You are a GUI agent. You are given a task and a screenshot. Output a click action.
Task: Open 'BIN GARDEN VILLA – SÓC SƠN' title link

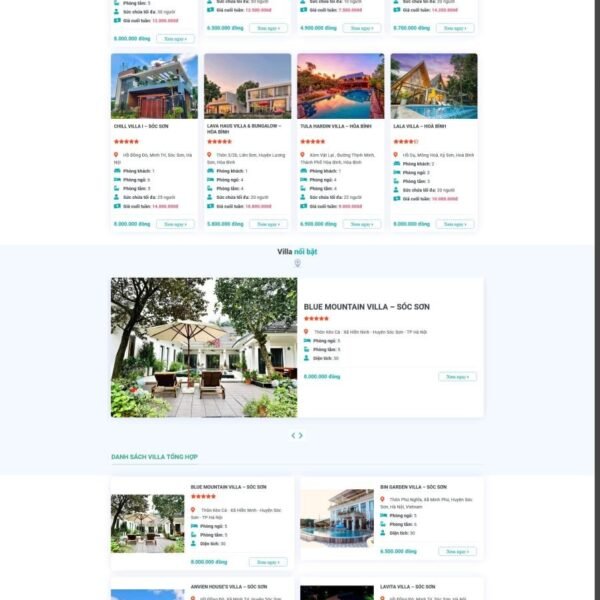413,487
